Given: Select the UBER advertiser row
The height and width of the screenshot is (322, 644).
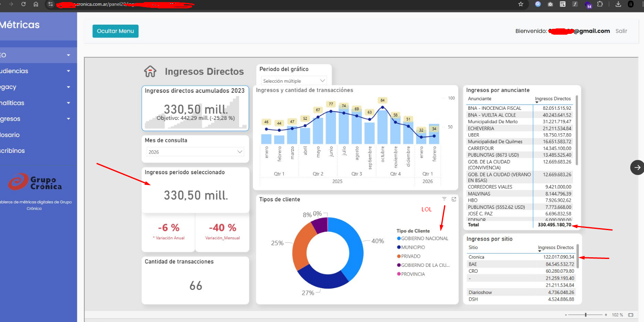Looking at the screenshot, I should click(520, 135).
